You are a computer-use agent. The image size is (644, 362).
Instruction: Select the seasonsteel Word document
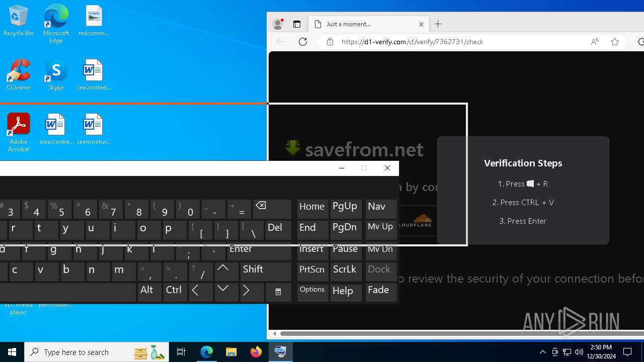pyautogui.click(x=94, y=75)
